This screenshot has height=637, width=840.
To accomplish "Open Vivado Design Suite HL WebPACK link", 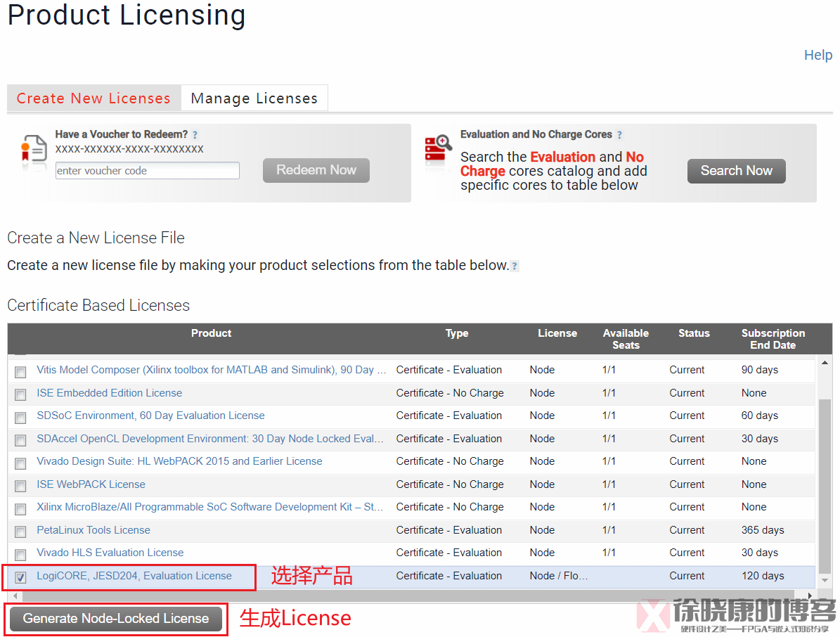I will pos(179,461).
